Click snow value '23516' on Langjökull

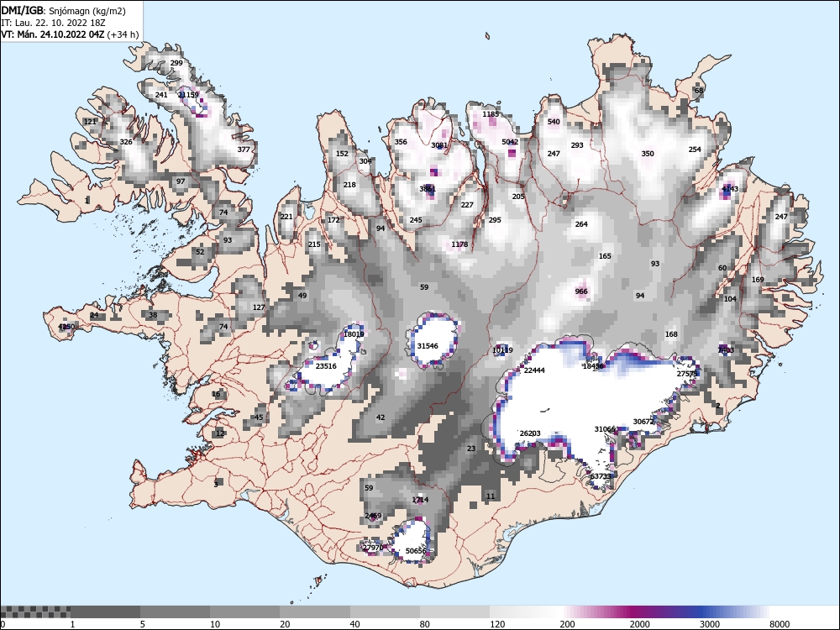(x=326, y=366)
